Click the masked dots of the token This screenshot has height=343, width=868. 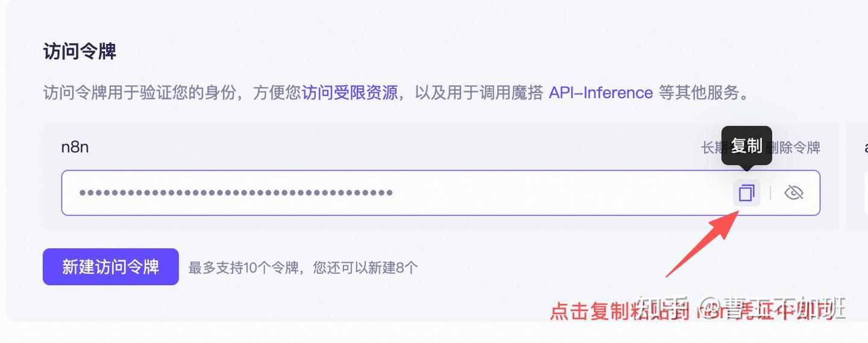[x=236, y=193]
